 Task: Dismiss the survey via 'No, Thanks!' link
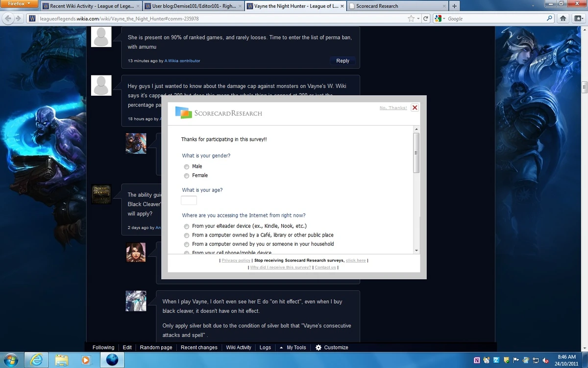[x=392, y=107]
